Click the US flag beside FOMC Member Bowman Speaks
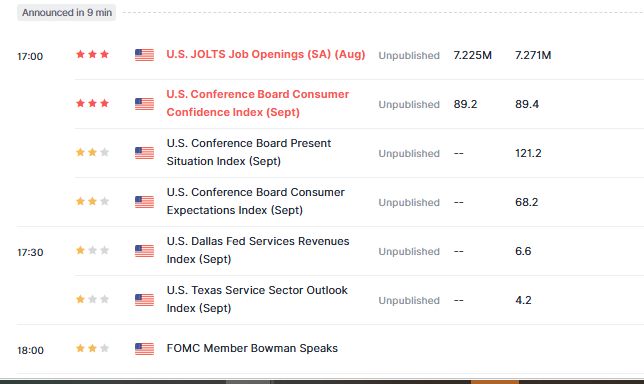Screen dimensions: 644x384 click(145, 349)
